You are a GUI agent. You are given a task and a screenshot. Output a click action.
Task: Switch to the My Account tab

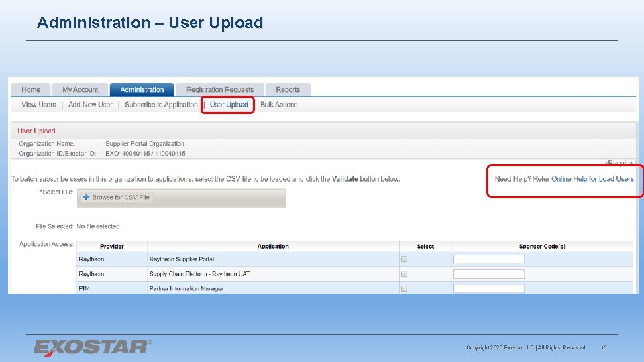pos(80,89)
